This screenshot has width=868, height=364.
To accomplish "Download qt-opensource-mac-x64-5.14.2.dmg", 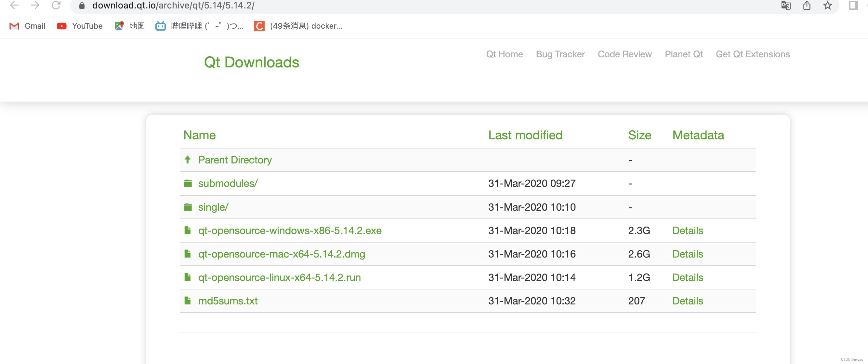I will pos(281,254).
